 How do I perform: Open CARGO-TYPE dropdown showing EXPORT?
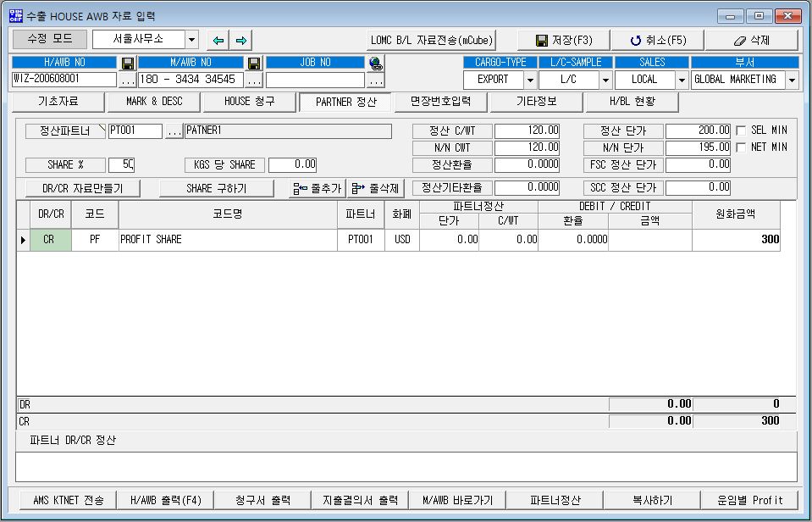pyautogui.click(x=530, y=80)
